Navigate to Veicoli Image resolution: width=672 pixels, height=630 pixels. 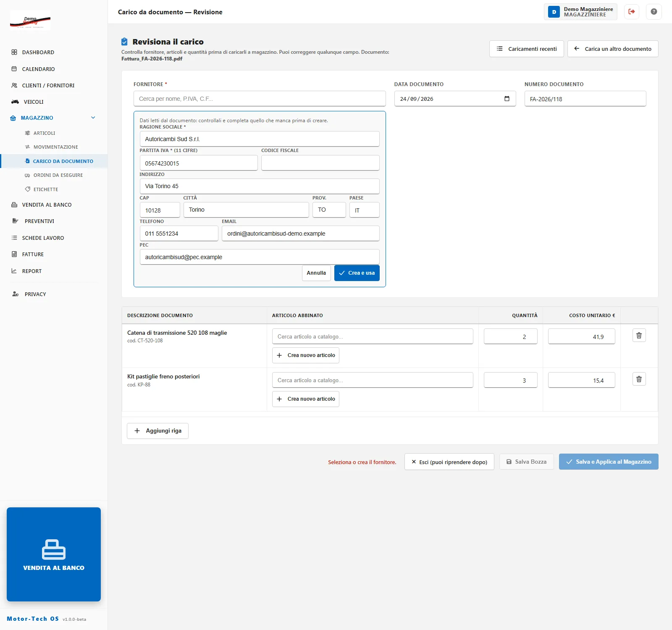point(34,102)
